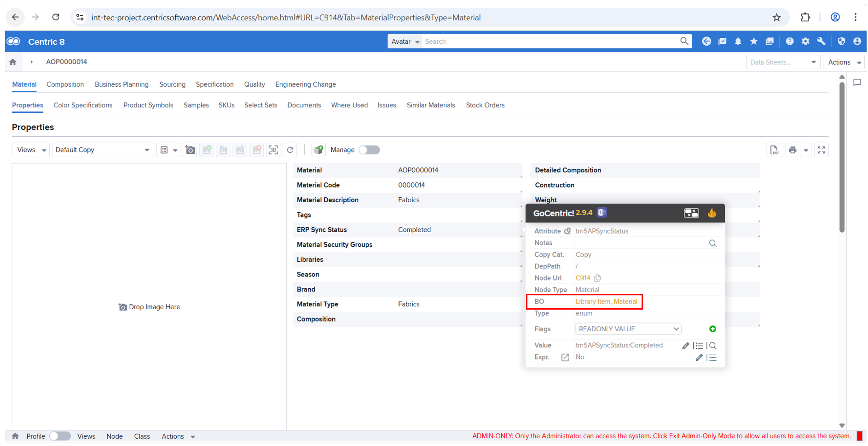This screenshot has width=868, height=446.
Task: Open Expr. external link icon
Action: (x=565, y=358)
